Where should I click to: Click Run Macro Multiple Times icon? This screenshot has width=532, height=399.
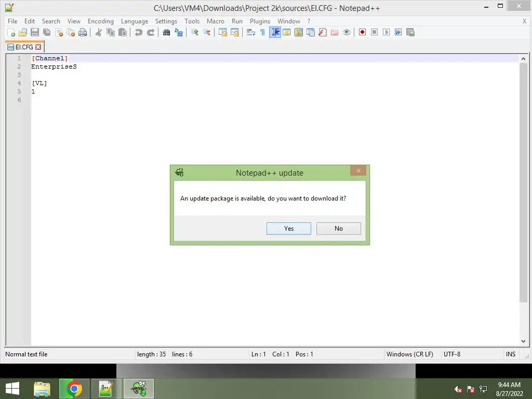click(398, 32)
